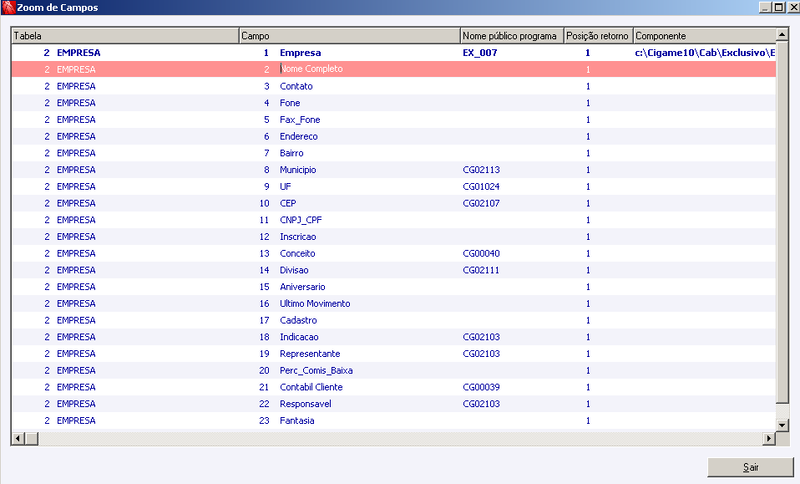This screenshot has height=484, width=800.
Task: Click the EX_007 program name cell
Action: click(480, 53)
